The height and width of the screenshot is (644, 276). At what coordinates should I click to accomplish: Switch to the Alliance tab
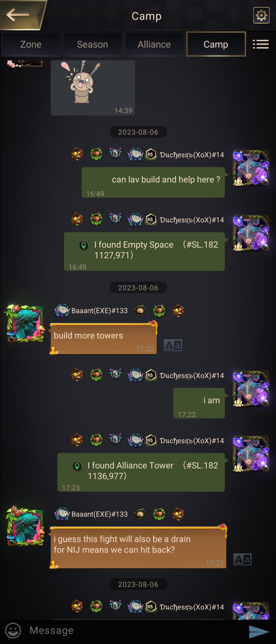(154, 44)
